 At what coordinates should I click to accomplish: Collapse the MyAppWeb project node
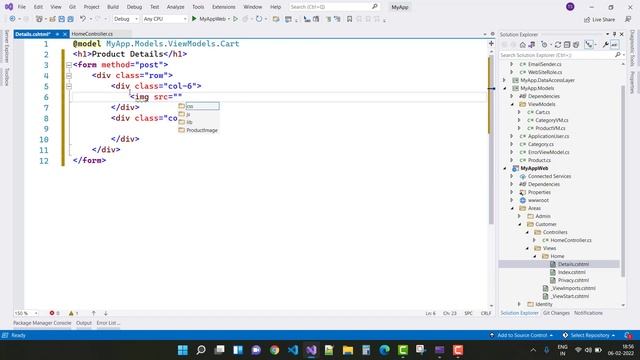(505, 168)
